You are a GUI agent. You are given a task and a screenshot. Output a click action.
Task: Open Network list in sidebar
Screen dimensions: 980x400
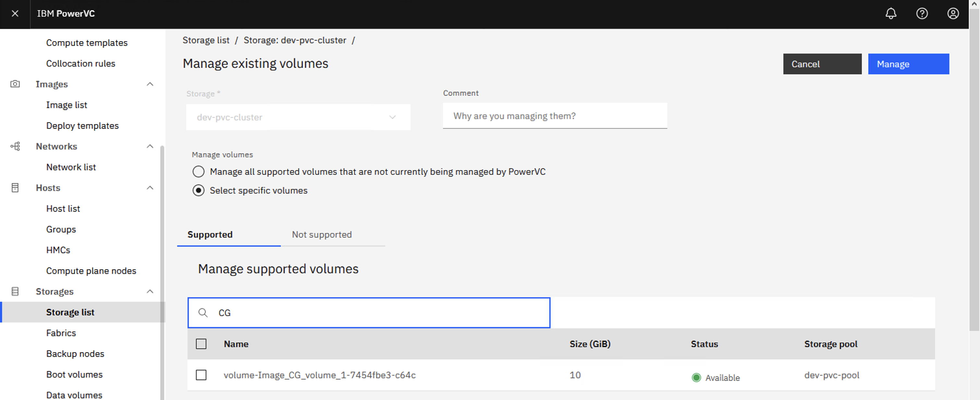[x=71, y=167]
